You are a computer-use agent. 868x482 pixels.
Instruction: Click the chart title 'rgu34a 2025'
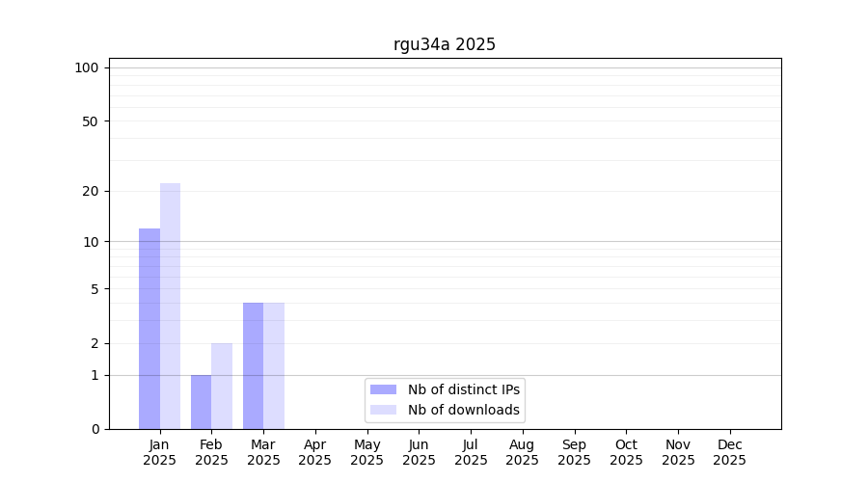click(x=445, y=44)
